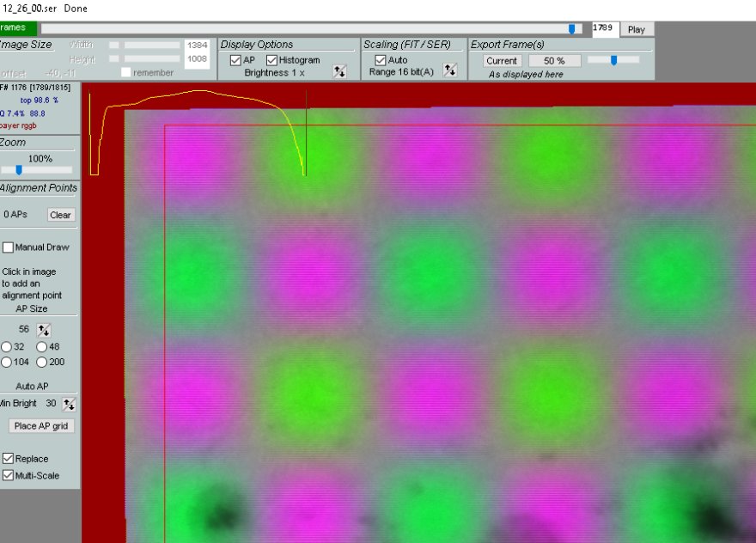The image size is (756, 543).
Task: Select AP size 32 radio button
Action: pos(7,347)
